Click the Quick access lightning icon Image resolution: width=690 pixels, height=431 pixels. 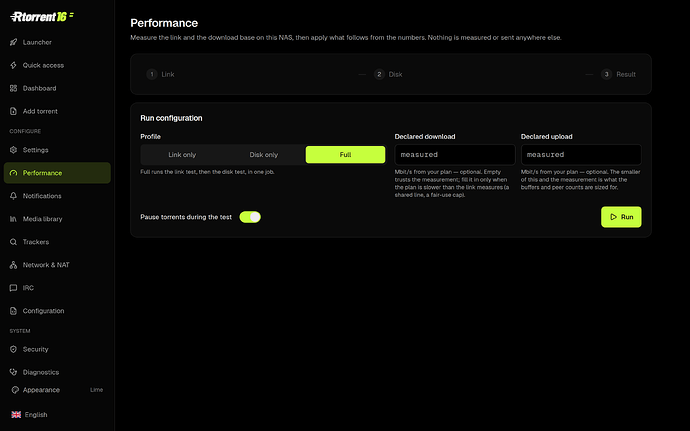tap(13, 65)
